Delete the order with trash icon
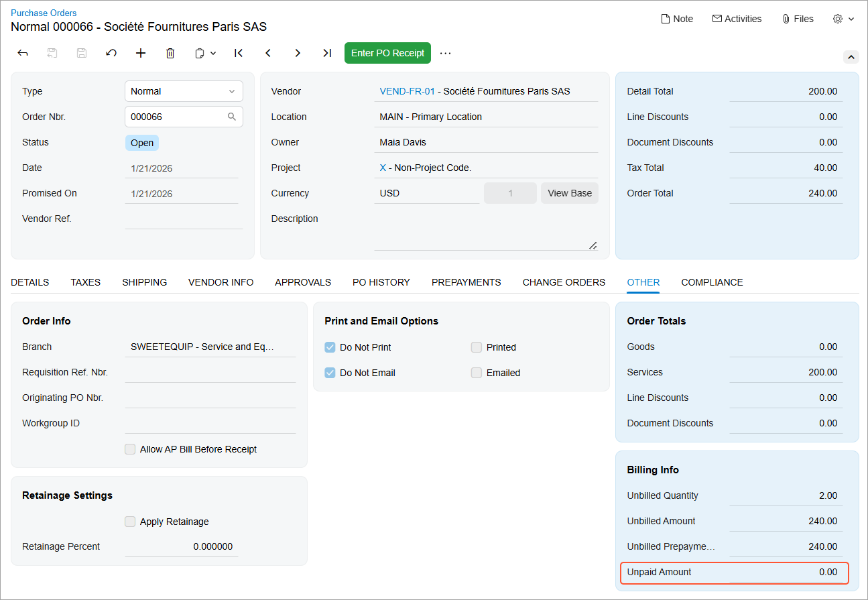 170,53
